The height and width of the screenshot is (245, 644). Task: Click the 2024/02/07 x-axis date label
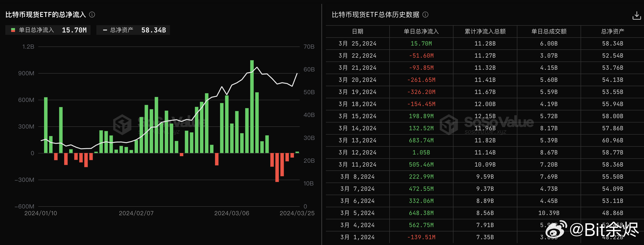[x=136, y=213]
